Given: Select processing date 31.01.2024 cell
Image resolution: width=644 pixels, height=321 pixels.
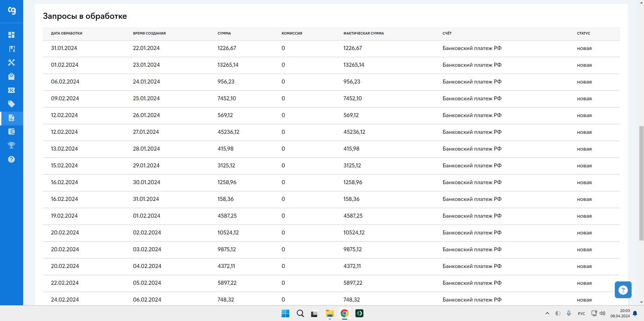Looking at the screenshot, I should click(x=64, y=48).
